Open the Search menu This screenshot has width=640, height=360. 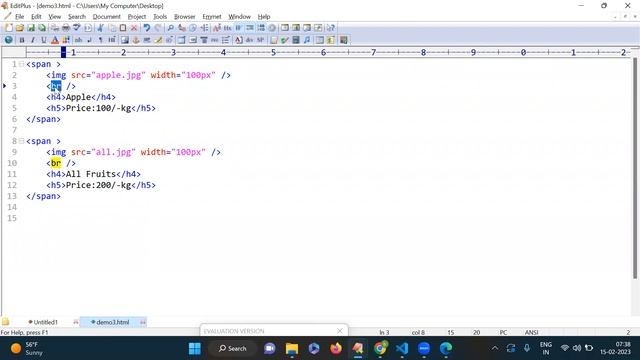(x=77, y=17)
